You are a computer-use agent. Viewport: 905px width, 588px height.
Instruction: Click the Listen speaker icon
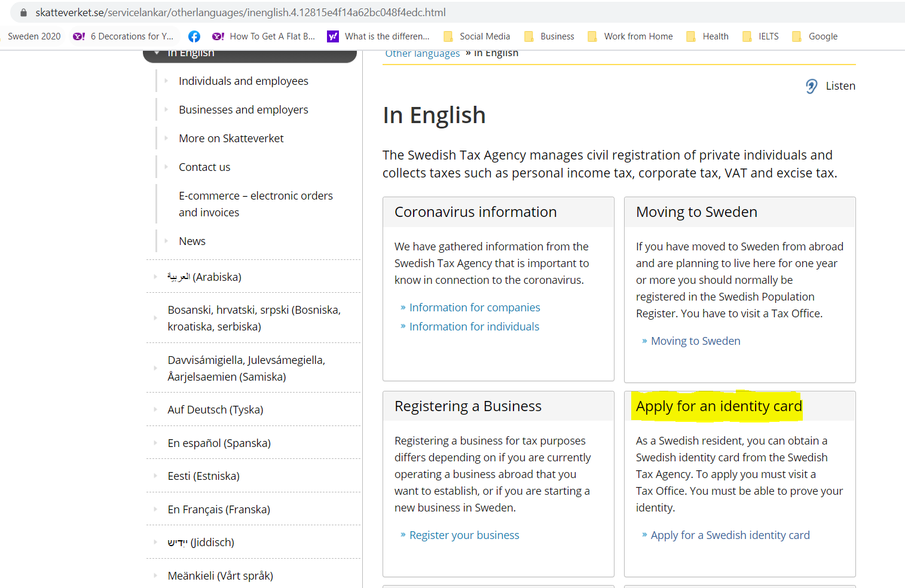pos(811,85)
